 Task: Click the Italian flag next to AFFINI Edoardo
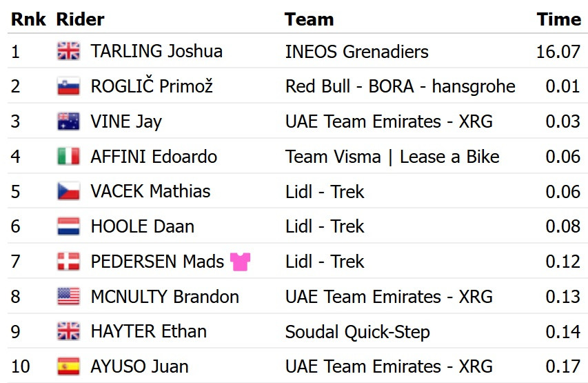click(68, 157)
